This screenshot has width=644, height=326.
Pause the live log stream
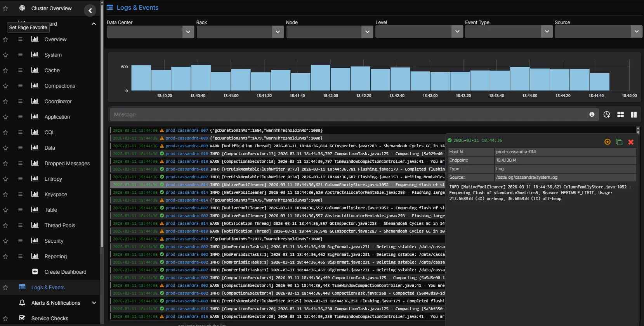point(634,114)
